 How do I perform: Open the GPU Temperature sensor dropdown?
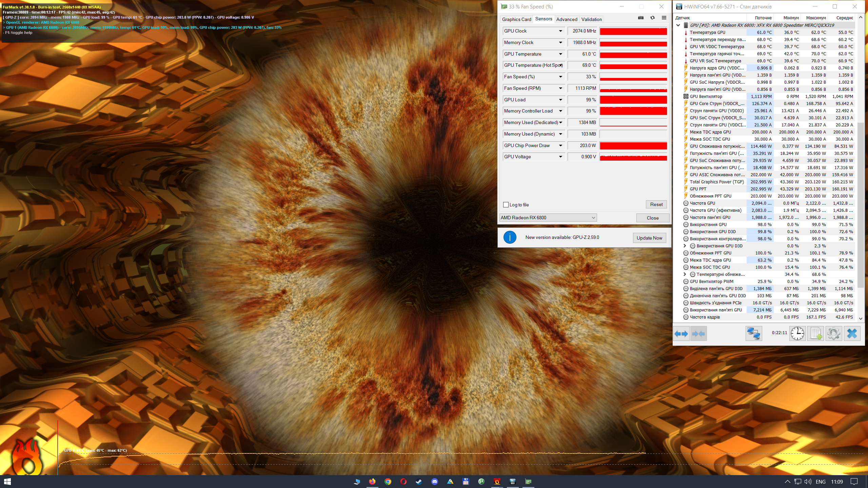click(x=560, y=54)
